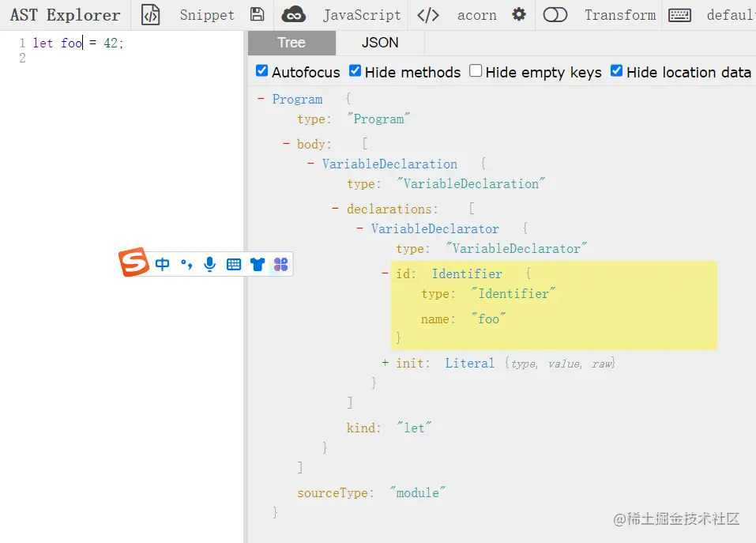Open the acorn parser menu
The image size is (756, 543).
477,16
